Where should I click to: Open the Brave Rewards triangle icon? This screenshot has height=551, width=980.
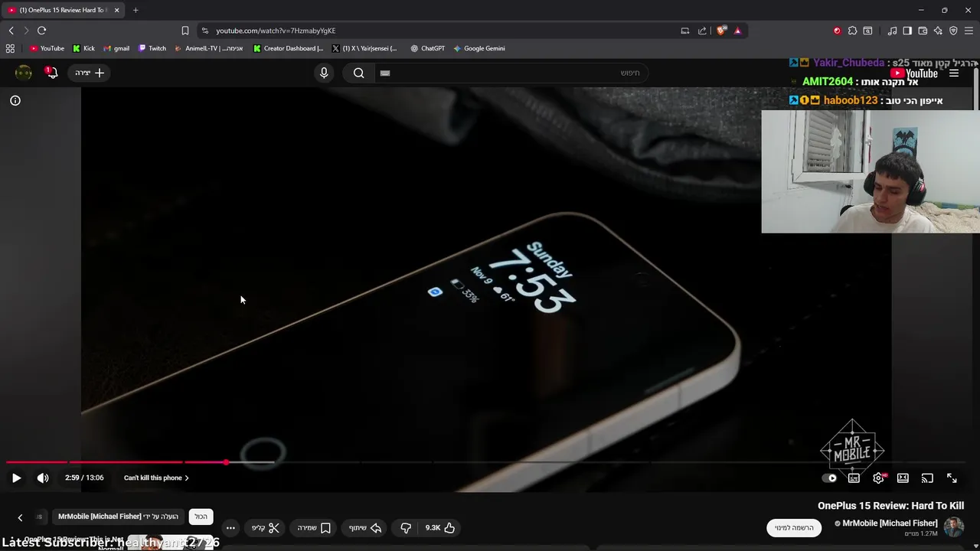(x=737, y=31)
